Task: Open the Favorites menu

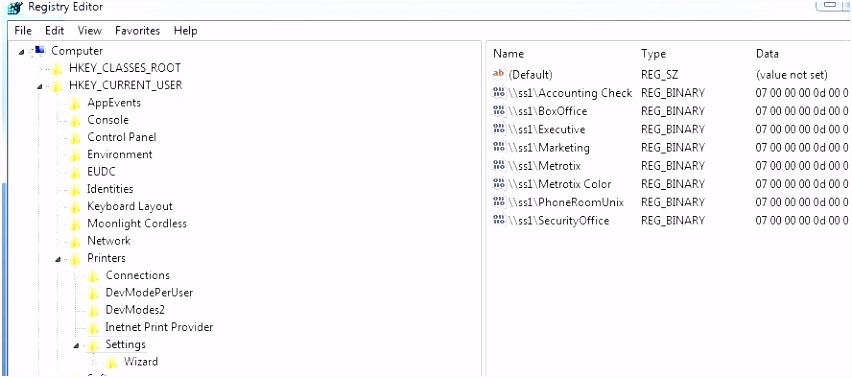Action: [137, 31]
